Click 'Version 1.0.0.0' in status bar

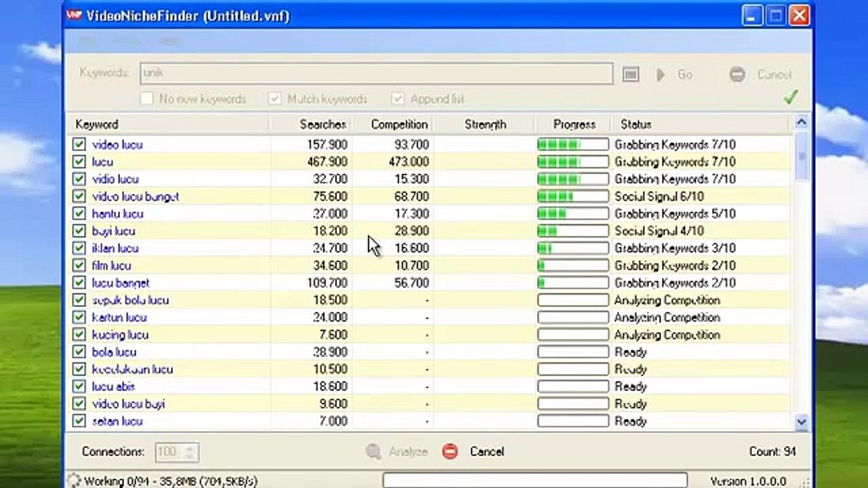[x=748, y=481]
